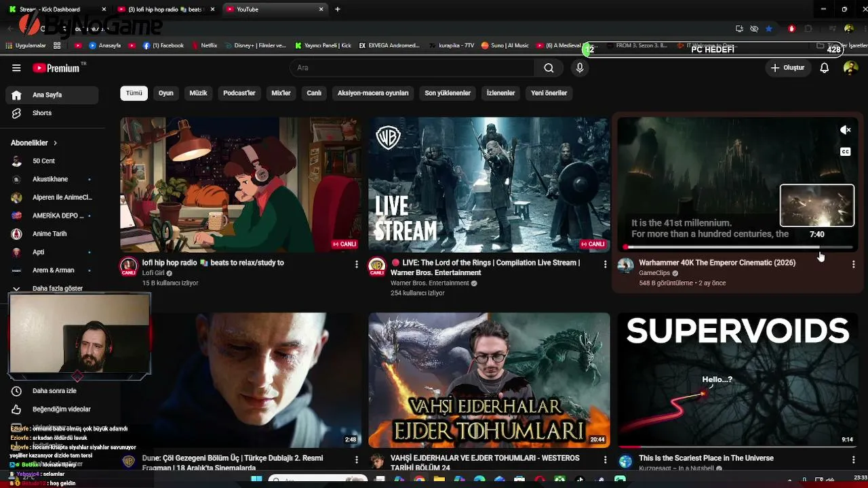
Task: Open the notifications bell
Action: tap(825, 68)
